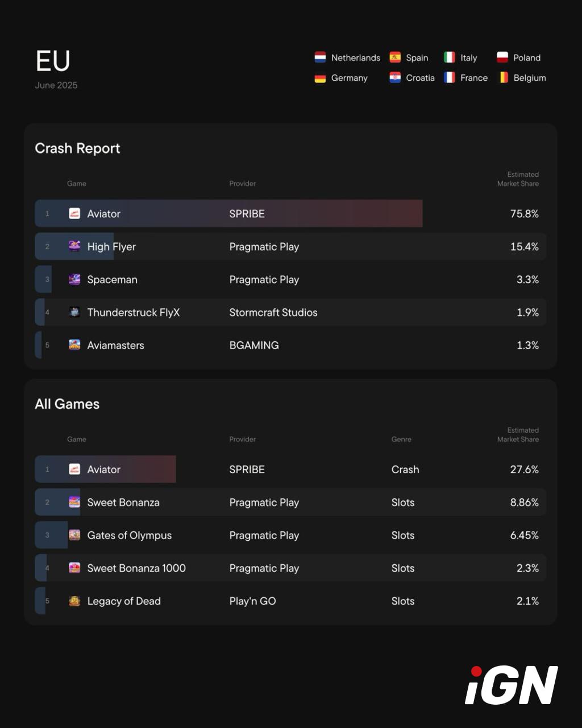Click the Italy flag icon

coord(450,57)
